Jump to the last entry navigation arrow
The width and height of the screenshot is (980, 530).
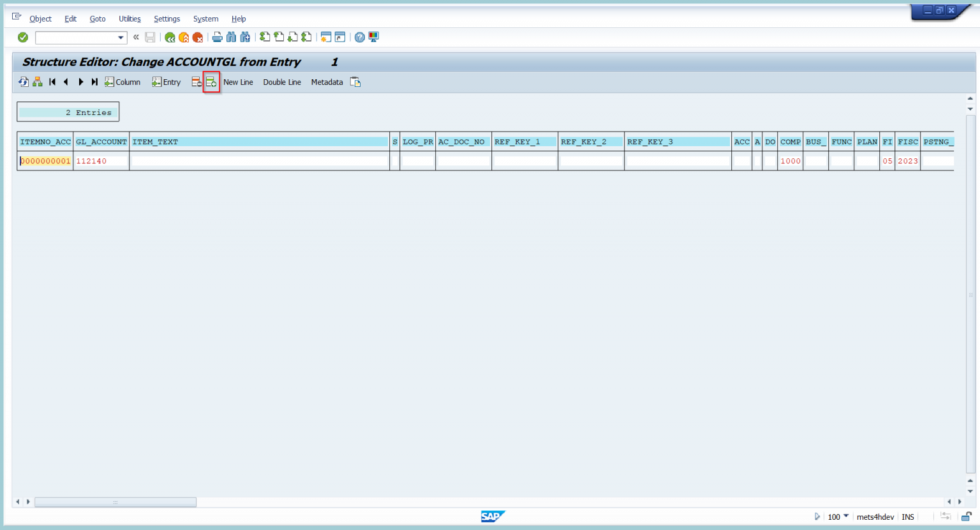point(94,82)
